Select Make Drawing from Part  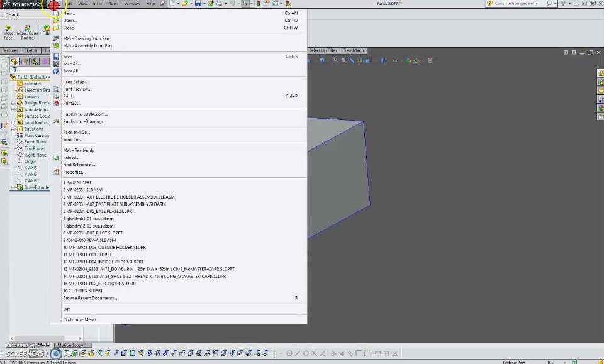click(x=87, y=38)
